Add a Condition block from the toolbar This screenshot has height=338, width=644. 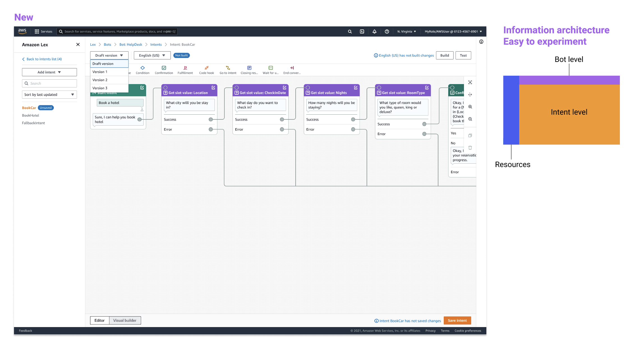[142, 70]
